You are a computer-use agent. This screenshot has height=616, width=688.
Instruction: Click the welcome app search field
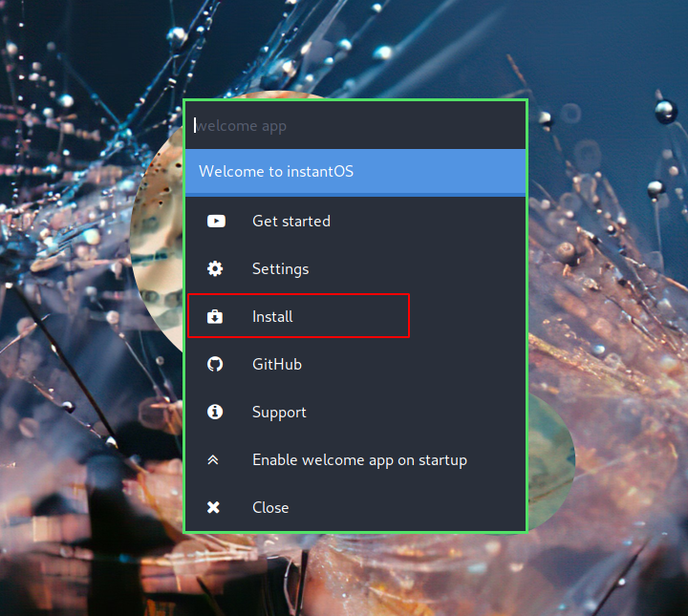click(355, 126)
